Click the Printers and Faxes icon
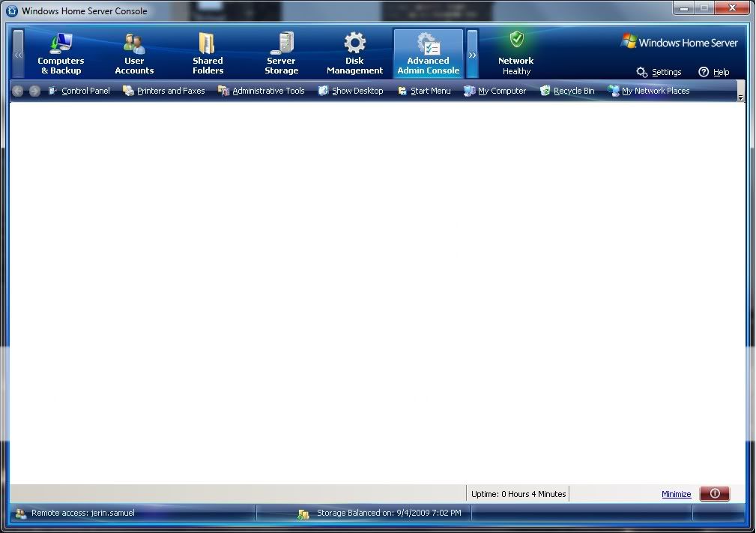 128,91
